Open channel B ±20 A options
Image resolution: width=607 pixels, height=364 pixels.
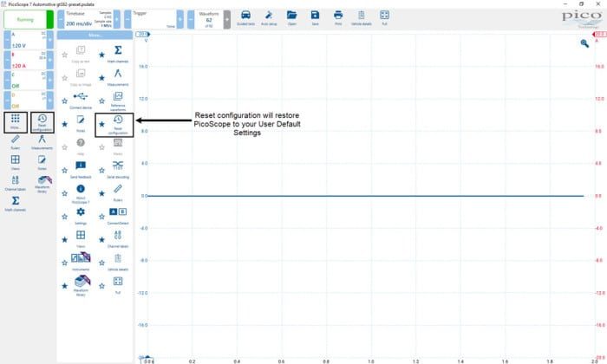(x=29, y=60)
